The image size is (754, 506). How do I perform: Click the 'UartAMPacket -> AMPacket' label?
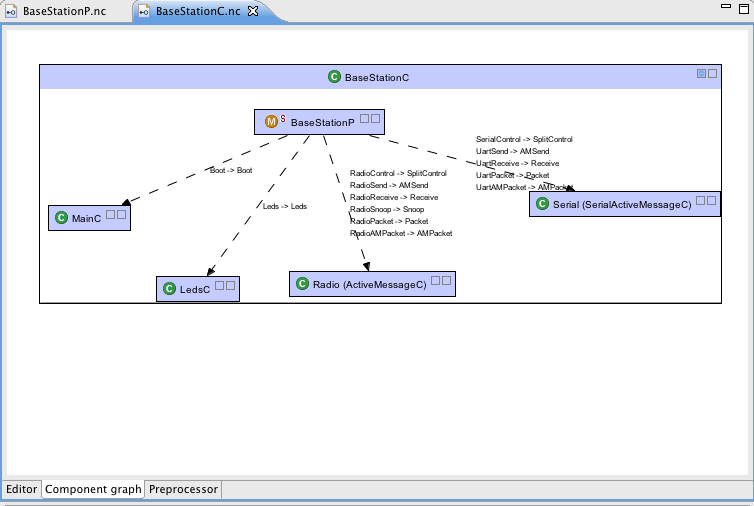[524, 187]
